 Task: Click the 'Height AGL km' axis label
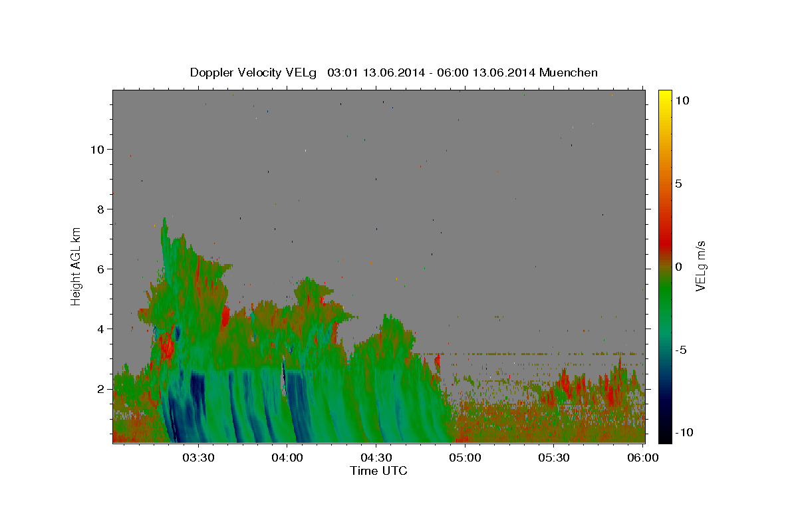76,267
